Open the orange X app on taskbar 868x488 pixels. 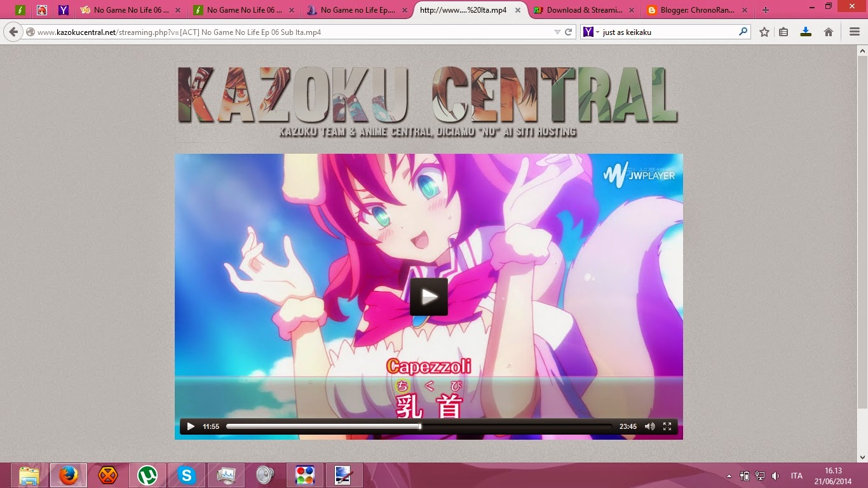click(108, 475)
